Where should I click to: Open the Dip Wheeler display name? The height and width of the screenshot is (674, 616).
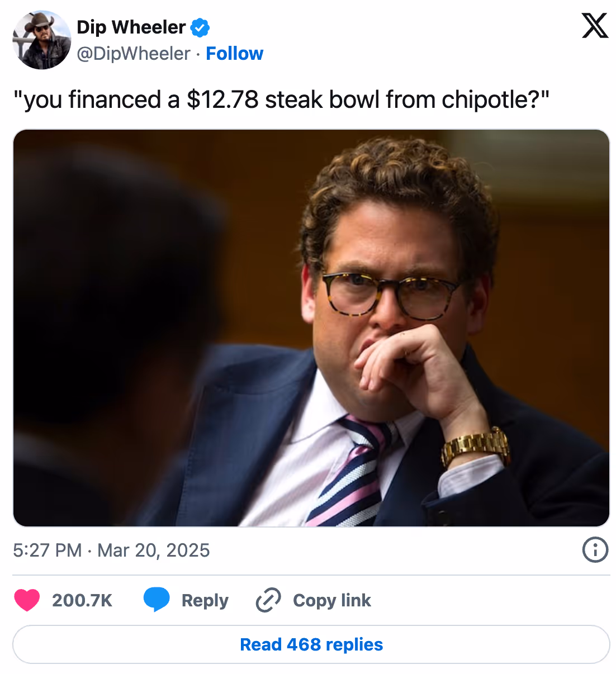point(131,27)
